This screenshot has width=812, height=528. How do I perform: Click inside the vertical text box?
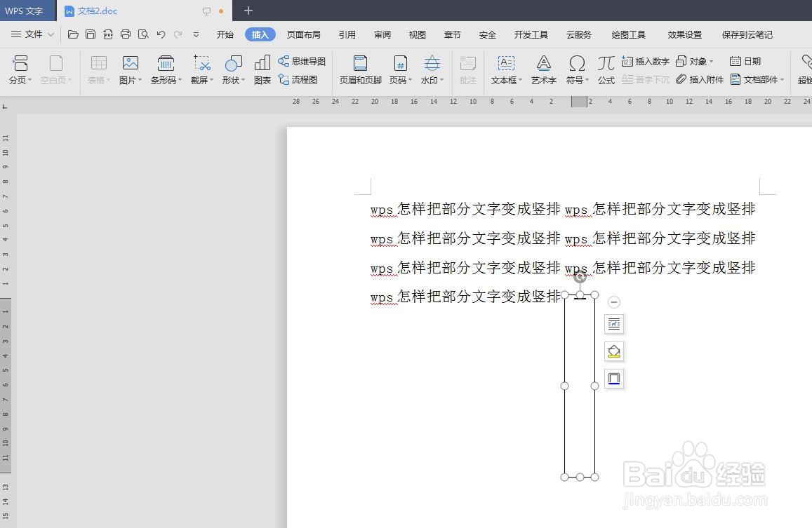click(x=580, y=386)
